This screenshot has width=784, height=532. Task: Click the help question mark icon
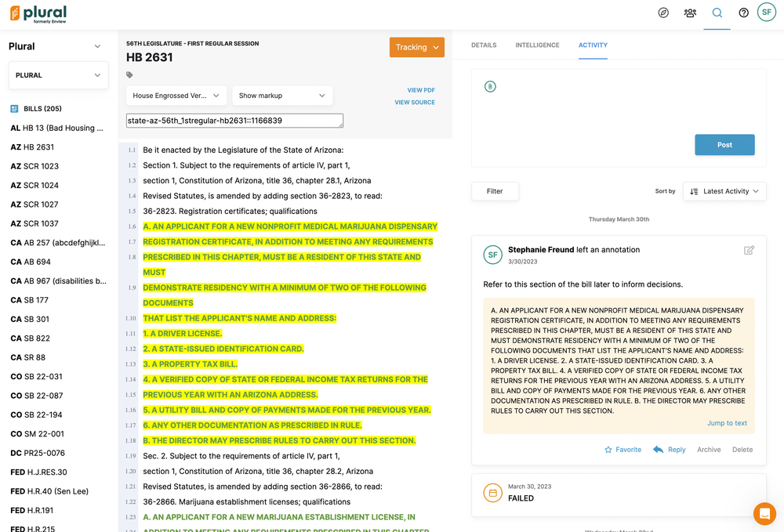point(743,13)
